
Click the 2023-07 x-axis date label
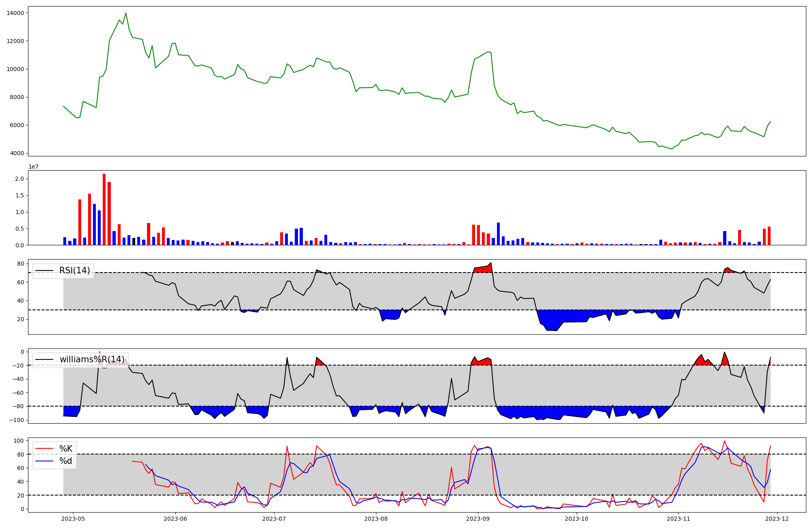pyautogui.click(x=274, y=518)
